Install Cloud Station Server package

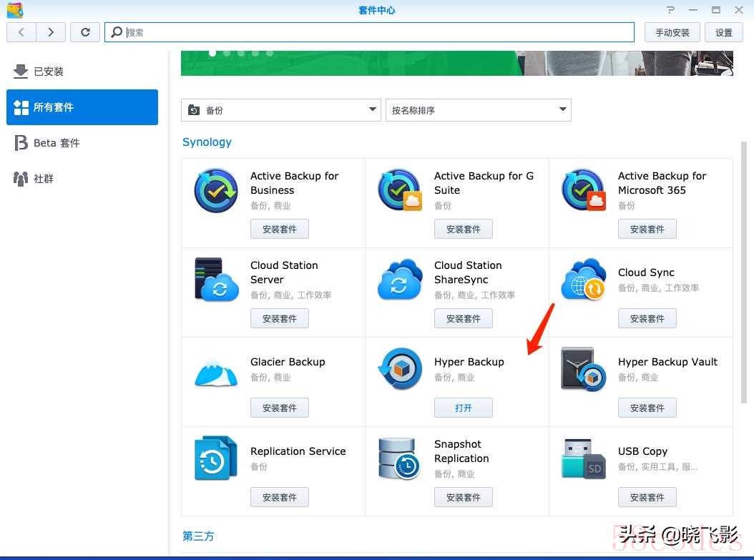pyautogui.click(x=280, y=319)
